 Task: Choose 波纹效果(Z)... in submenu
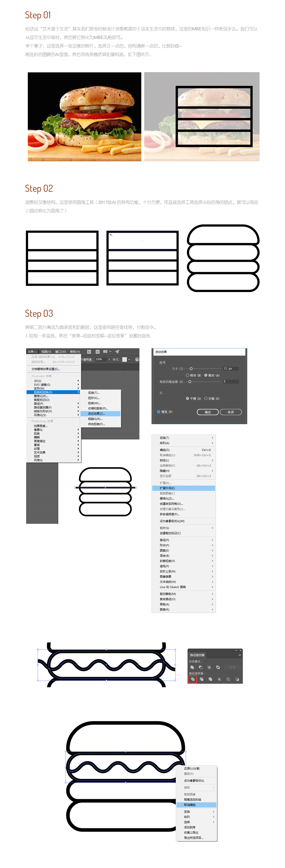(100, 413)
